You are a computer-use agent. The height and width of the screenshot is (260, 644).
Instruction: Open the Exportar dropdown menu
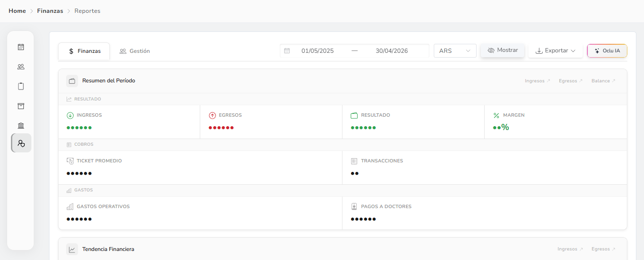(556, 50)
